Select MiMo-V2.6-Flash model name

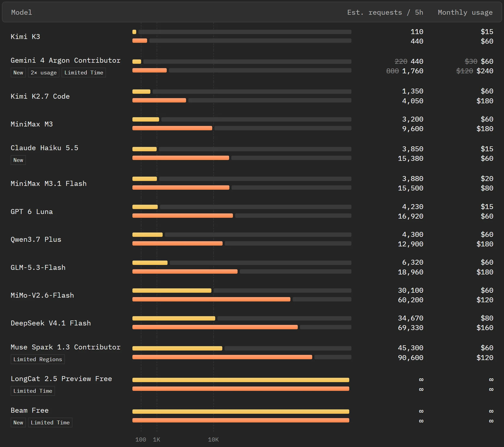click(42, 295)
